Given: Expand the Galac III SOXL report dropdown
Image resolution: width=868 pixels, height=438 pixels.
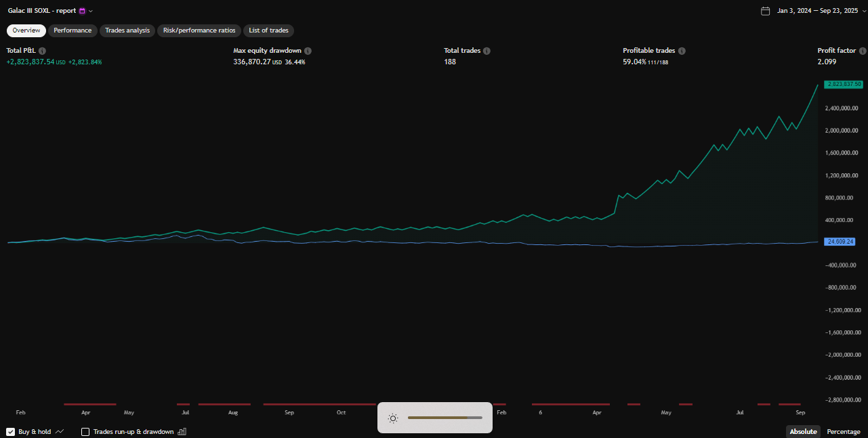Looking at the screenshot, I should (91, 11).
